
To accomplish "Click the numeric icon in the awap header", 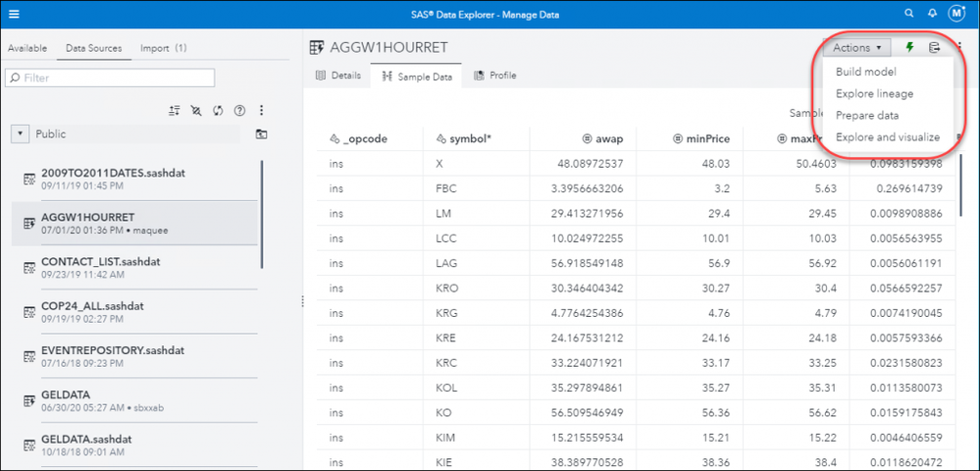I will [x=587, y=139].
